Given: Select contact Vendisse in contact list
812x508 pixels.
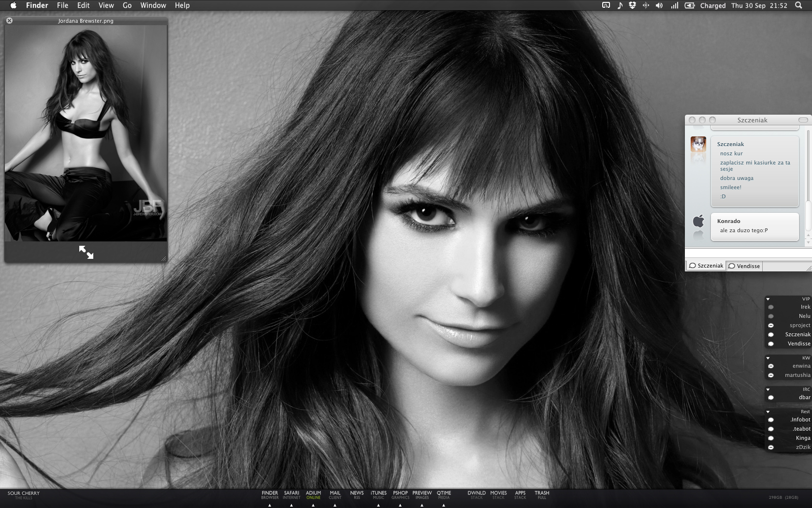Looking at the screenshot, I should (x=788, y=344).
